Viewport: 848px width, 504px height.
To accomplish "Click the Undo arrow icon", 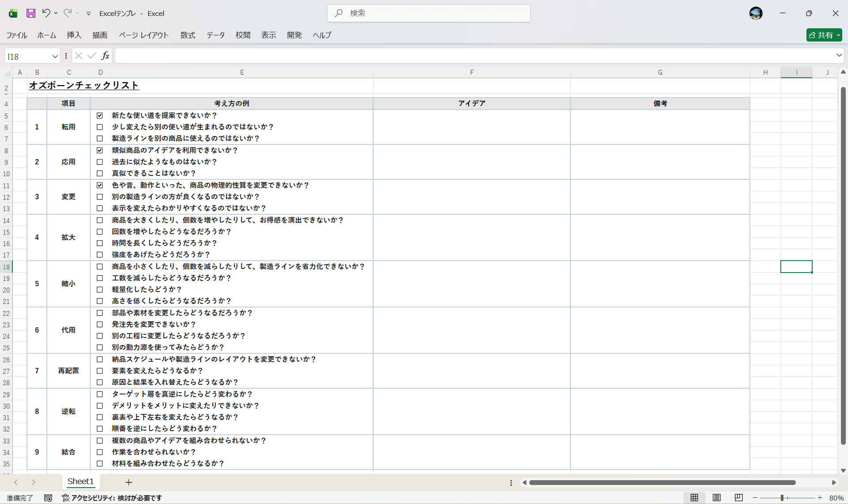I will [x=46, y=13].
